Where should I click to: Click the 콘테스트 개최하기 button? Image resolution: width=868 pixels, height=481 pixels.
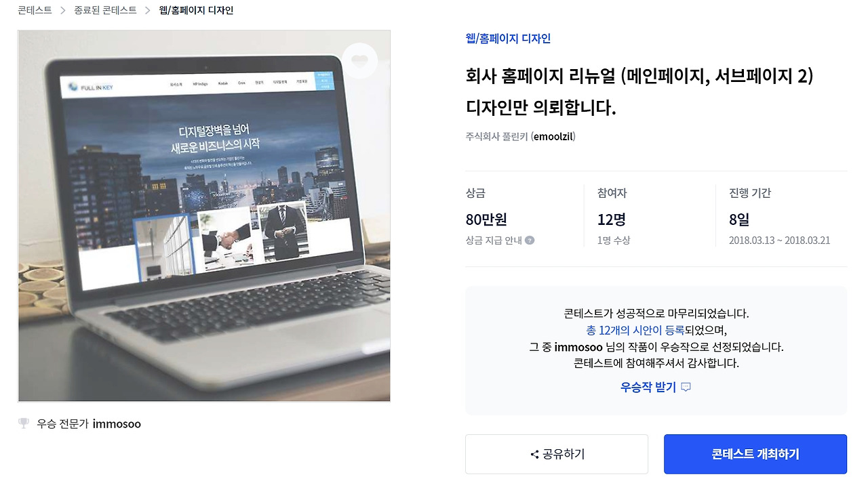point(755,454)
